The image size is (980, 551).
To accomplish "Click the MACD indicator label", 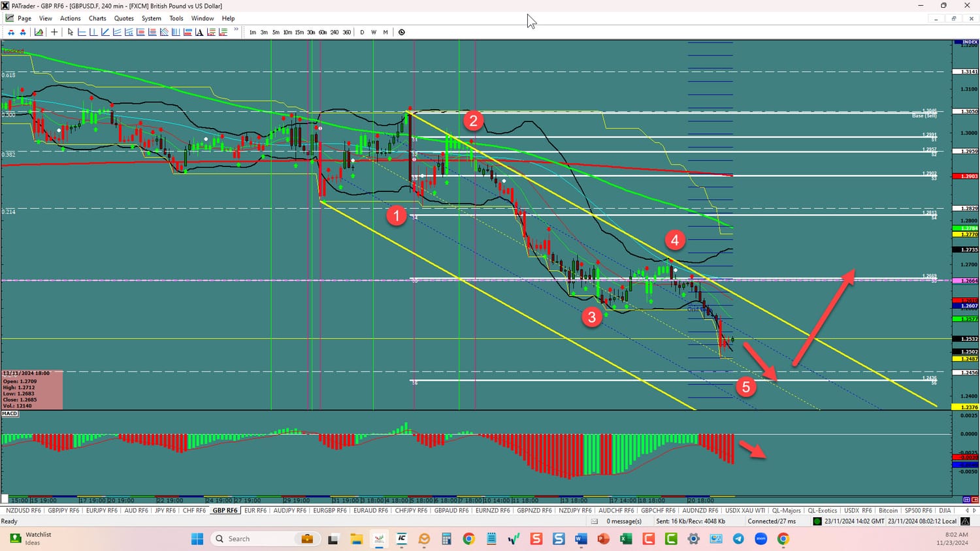I will [x=10, y=413].
